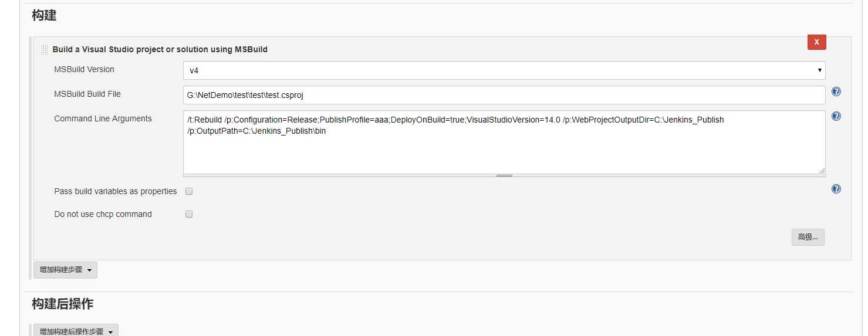Click the Pass build variables label

[x=116, y=191]
